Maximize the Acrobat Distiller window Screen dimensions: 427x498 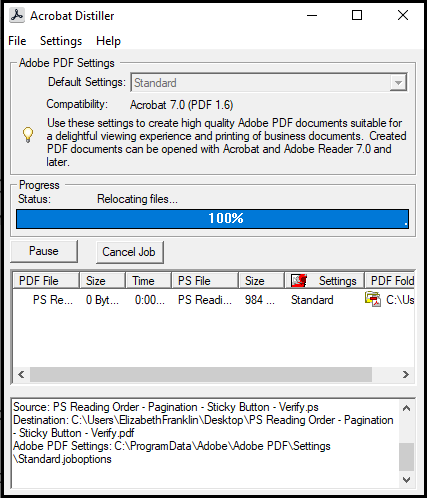tap(357, 15)
